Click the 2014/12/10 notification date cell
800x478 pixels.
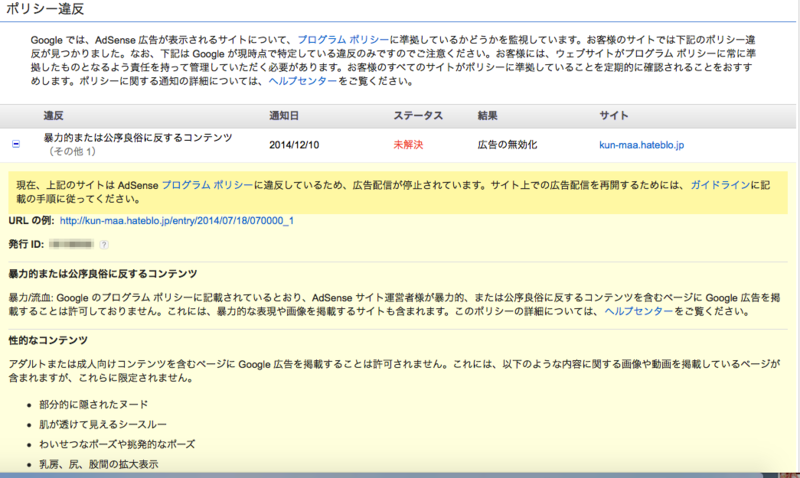(294, 145)
